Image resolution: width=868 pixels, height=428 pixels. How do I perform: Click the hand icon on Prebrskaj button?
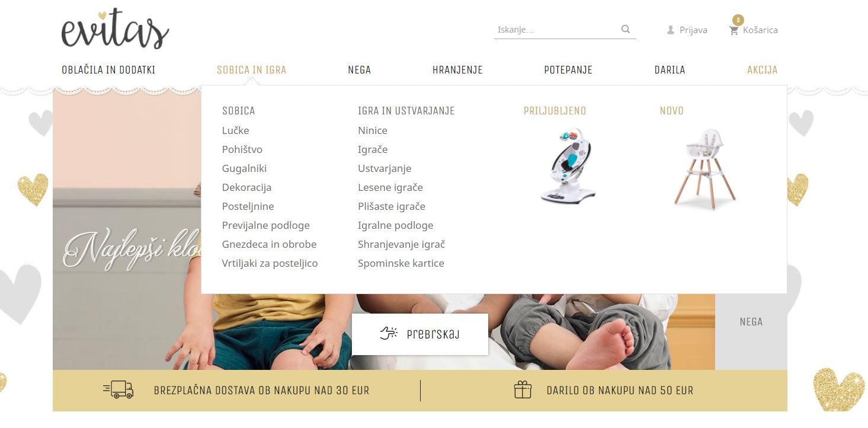coord(389,334)
